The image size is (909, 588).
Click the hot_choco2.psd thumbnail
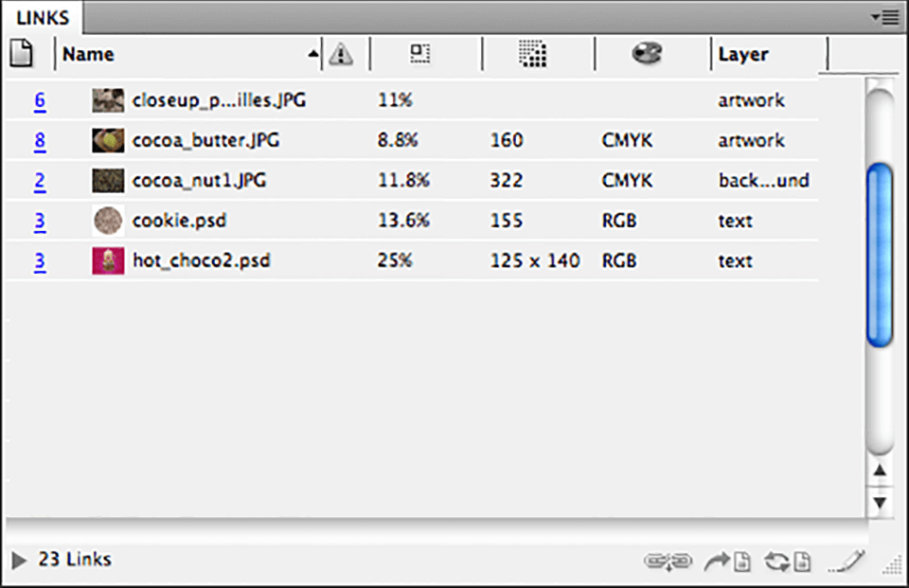click(x=107, y=259)
